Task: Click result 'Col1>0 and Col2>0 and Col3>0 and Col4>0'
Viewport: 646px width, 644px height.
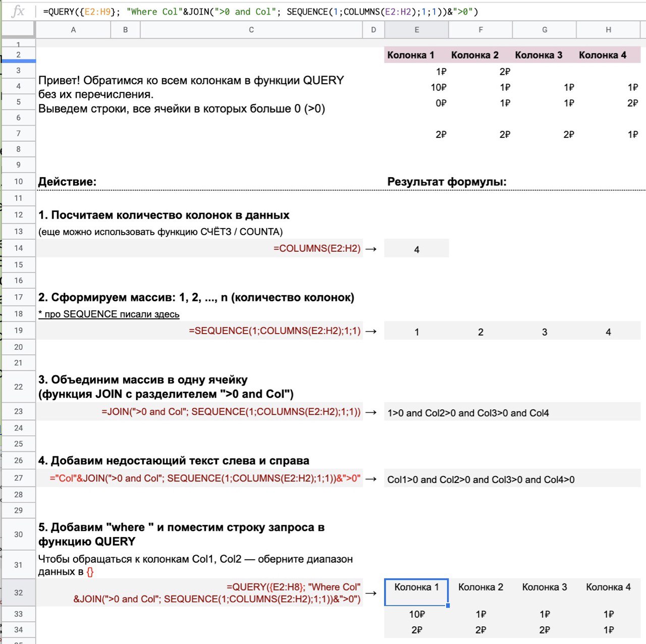Action: coord(512,479)
